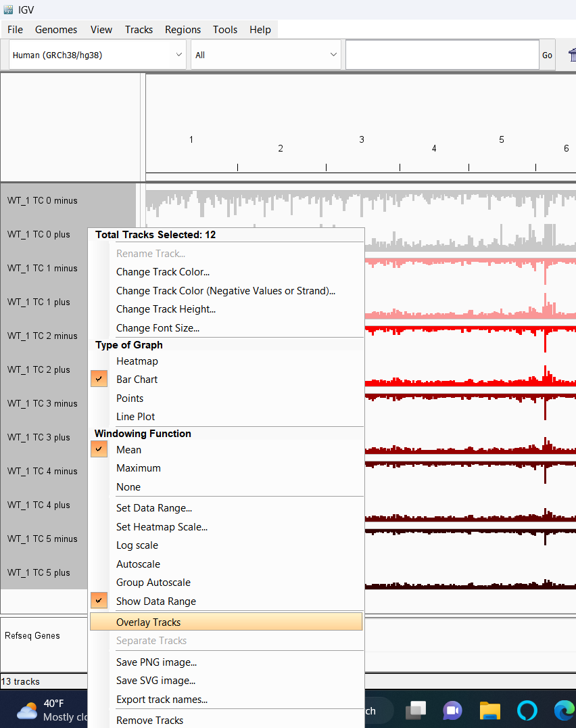Image resolution: width=576 pixels, height=728 pixels.
Task: Open the File Explorer taskbar icon
Action: [x=489, y=710]
